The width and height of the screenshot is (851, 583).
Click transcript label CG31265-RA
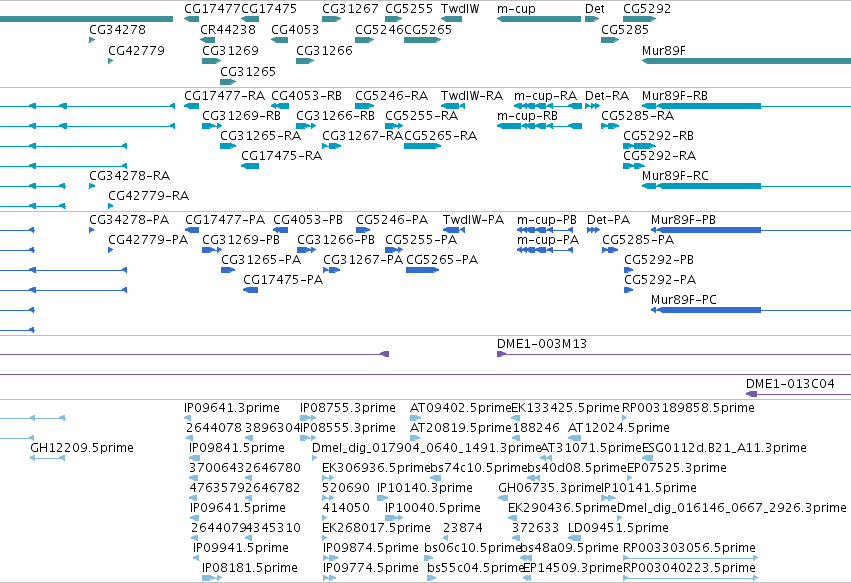pos(261,136)
